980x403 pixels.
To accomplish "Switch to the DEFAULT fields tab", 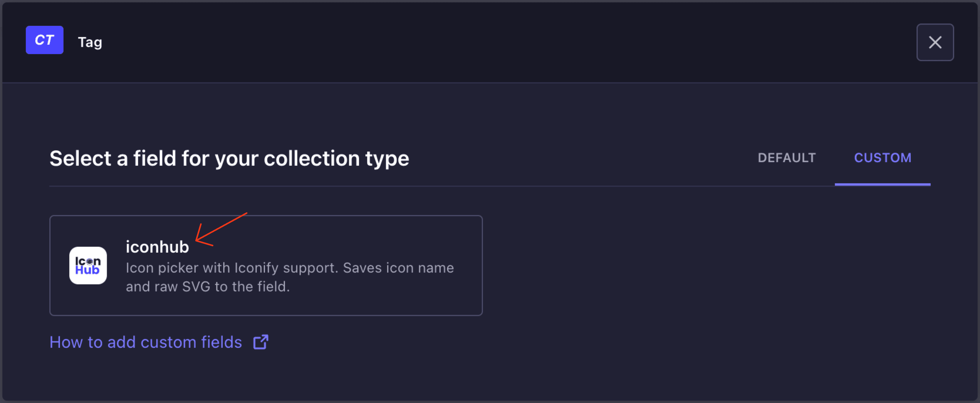I will [786, 157].
